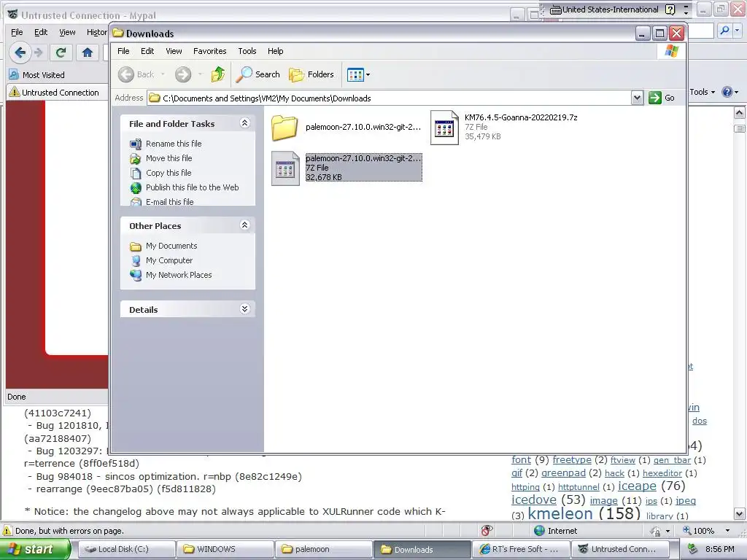Click Copy this file
This screenshot has width=747, height=560.
pos(169,173)
